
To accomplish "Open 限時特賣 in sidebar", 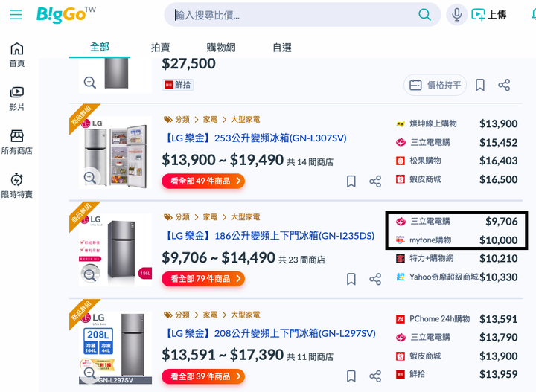I will [x=16, y=186].
